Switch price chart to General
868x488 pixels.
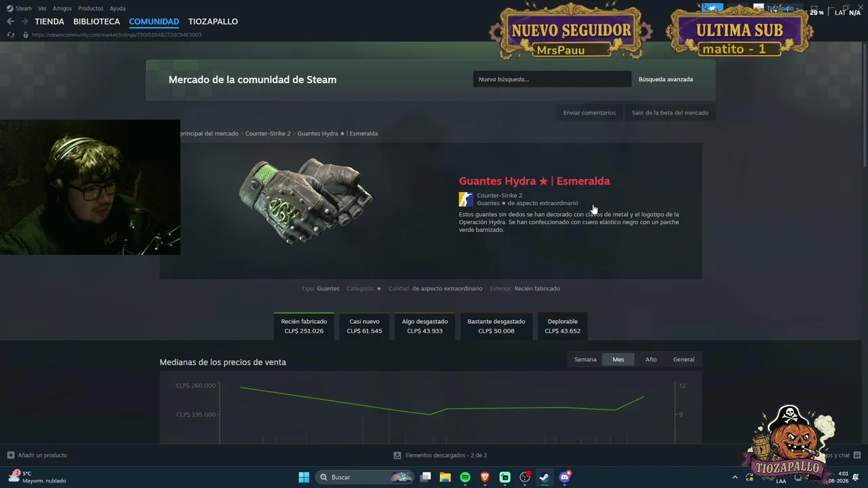pos(684,359)
